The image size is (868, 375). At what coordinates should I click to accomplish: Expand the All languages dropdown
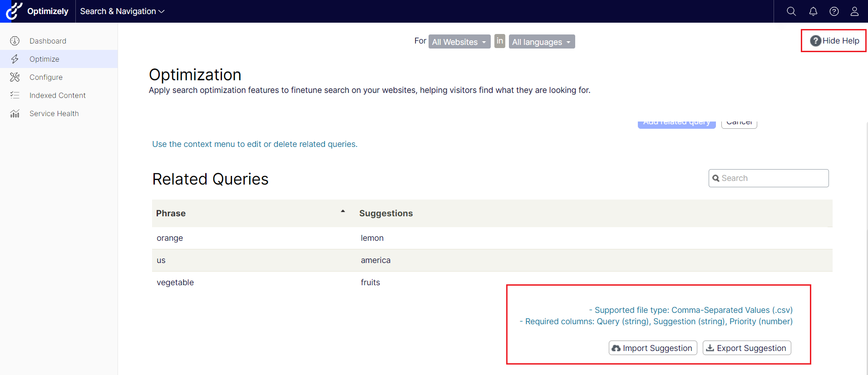pos(541,42)
